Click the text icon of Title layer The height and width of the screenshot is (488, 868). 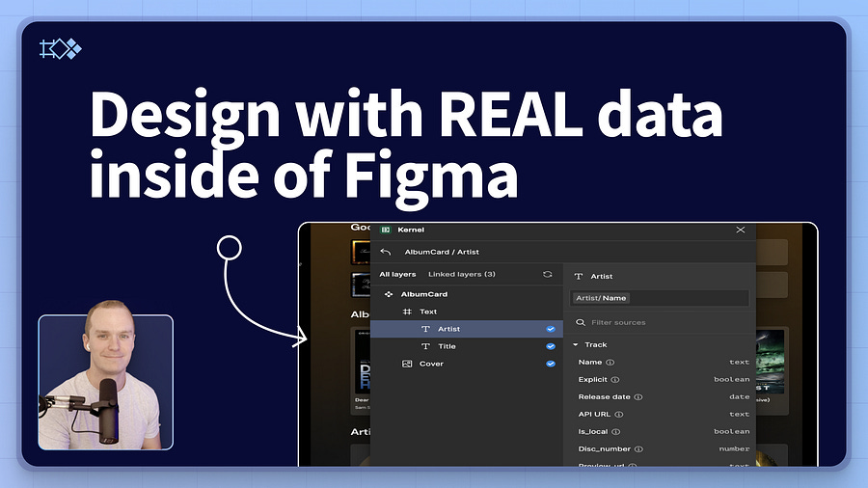coord(425,346)
